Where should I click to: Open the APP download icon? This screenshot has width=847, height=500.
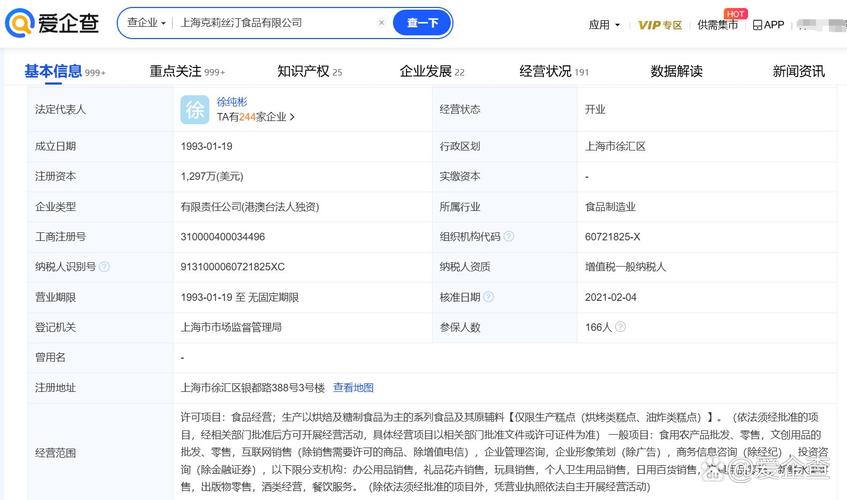tap(757, 25)
